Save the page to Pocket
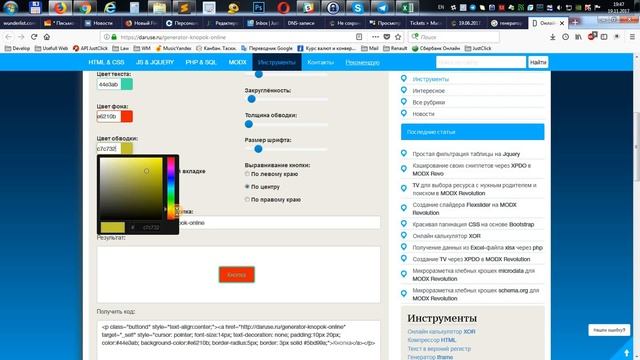 [x=387, y=37]
